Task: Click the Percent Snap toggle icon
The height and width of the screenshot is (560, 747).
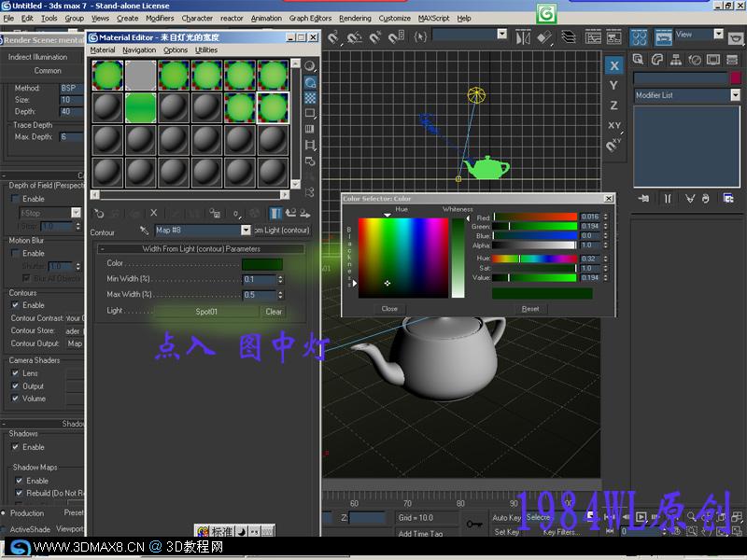Action: 375,36
